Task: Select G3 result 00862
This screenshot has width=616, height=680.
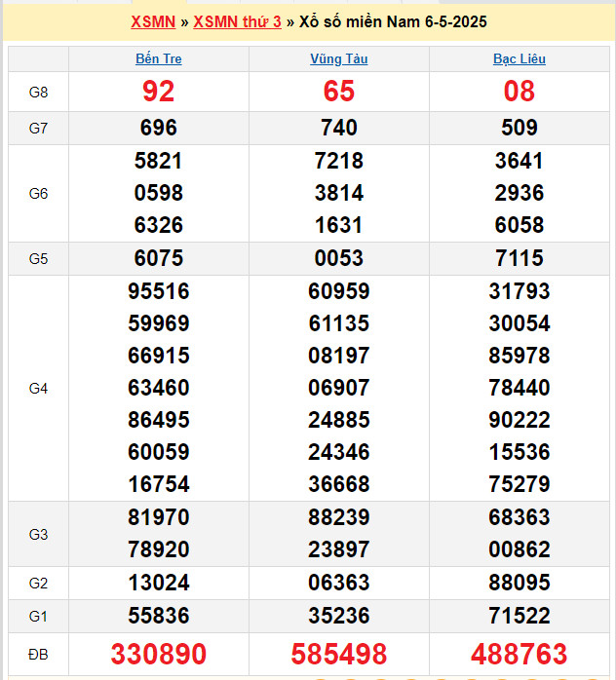Action: tap(520, 549)
